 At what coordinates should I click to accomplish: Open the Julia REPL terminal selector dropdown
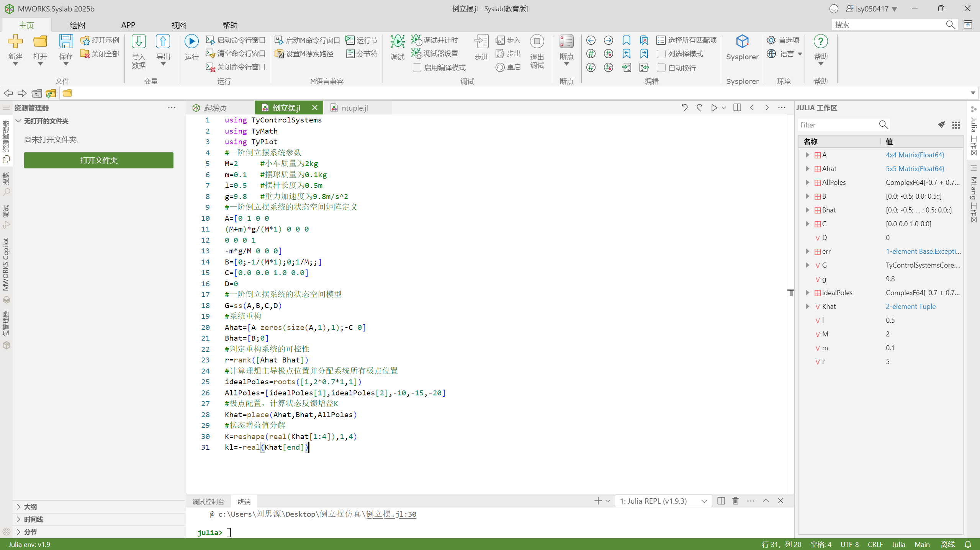pyautogui.click(x=663, y=501)
